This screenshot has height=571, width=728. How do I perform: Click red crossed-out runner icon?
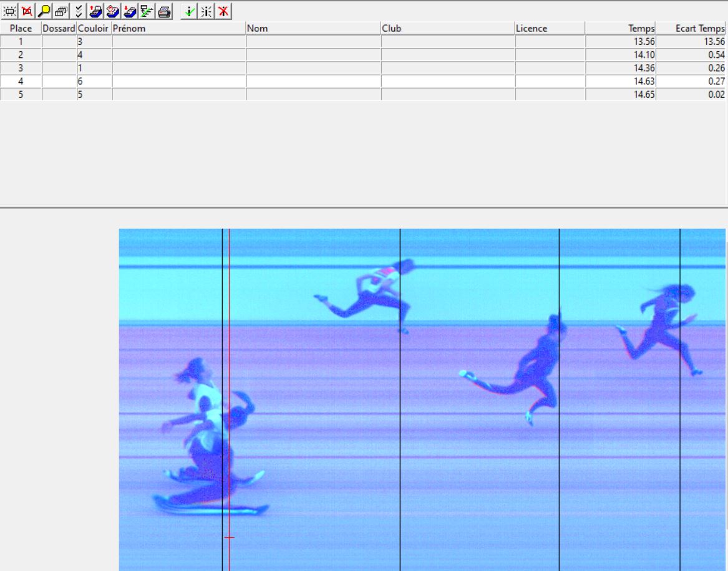223,11
